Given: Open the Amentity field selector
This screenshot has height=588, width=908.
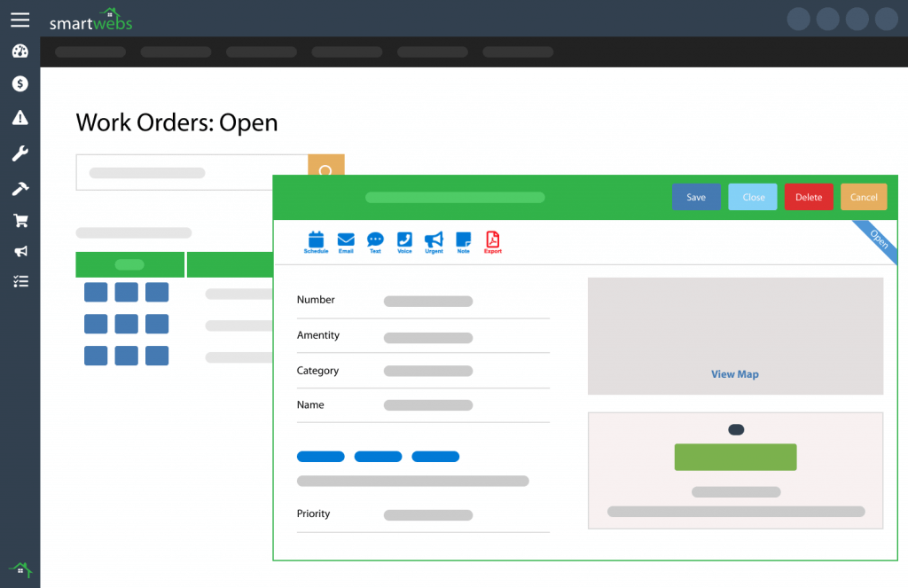Looking at the screenshot, I should click(428, 337).
